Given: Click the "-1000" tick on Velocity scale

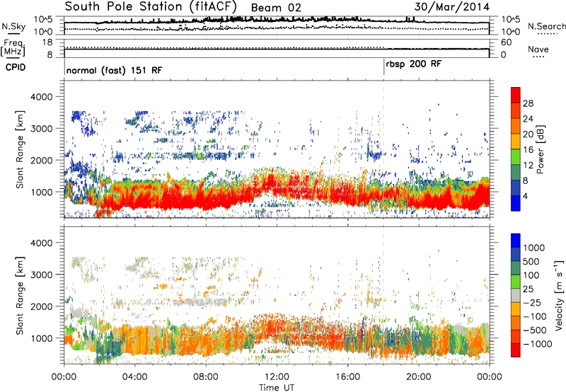Looking at the screenshot, I should pos(538,344).
